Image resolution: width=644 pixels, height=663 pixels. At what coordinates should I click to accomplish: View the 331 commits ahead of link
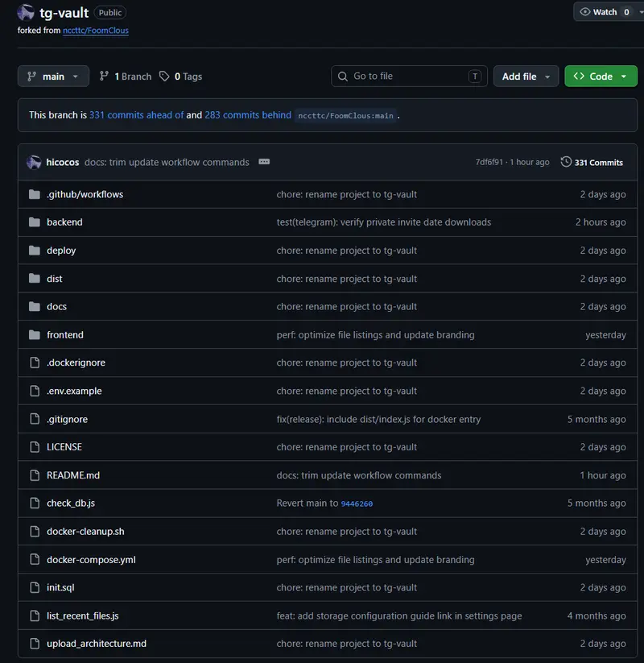click(137, 115)
